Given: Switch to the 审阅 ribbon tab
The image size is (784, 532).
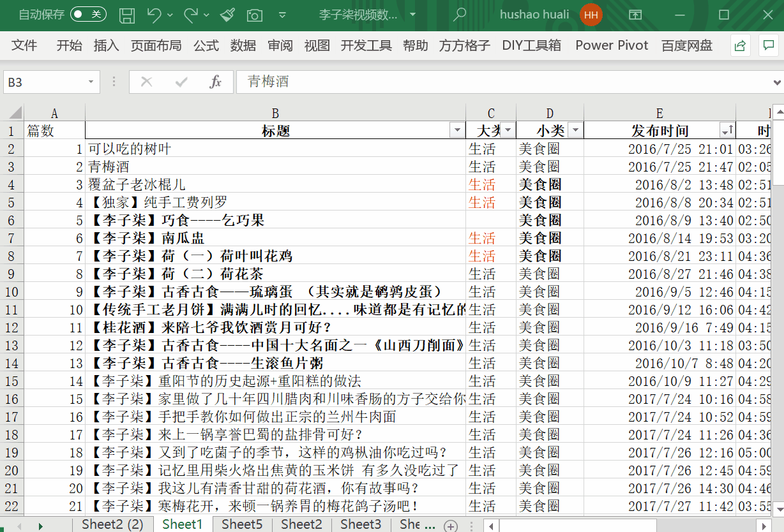Looking at the screenshot, I should pos(280,45).
